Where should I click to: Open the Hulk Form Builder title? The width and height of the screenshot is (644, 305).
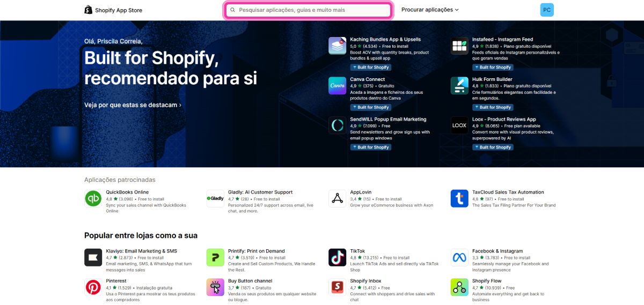pos(492,79)
